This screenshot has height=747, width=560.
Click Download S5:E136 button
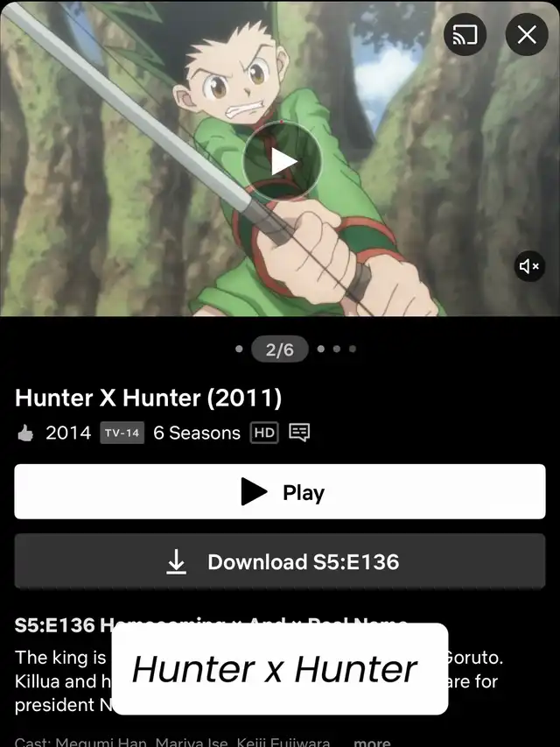click(280, 561)
